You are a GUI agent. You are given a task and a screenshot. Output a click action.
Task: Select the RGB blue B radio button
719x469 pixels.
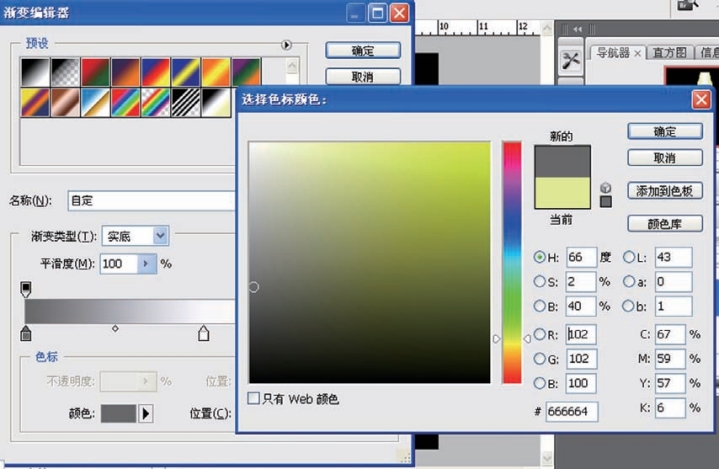(540, 383)
